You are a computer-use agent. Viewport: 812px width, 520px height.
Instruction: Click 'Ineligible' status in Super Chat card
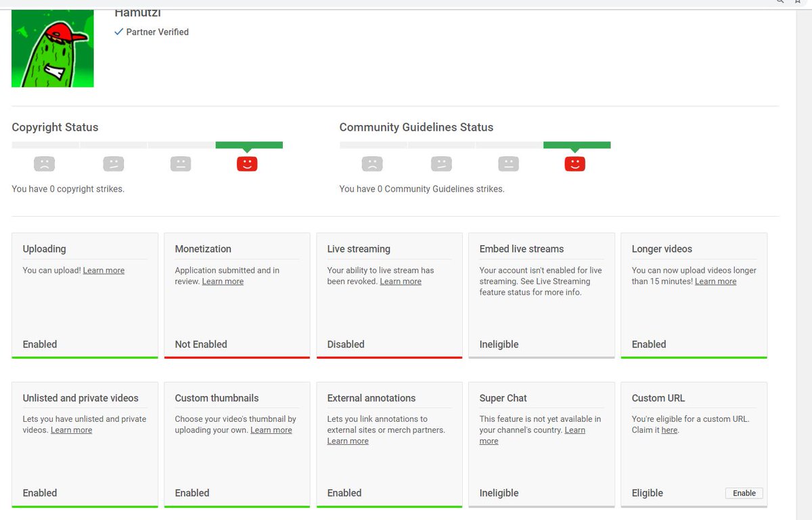coord(499,493)
